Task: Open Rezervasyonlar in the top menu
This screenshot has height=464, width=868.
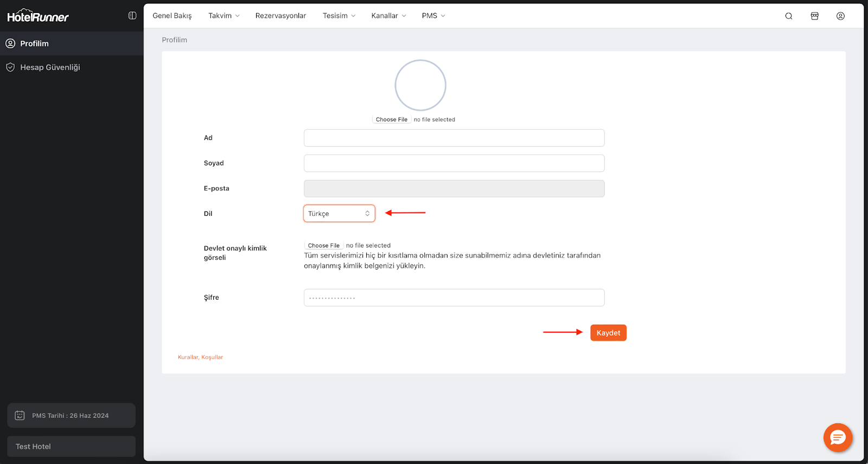Action: [280, 16]
